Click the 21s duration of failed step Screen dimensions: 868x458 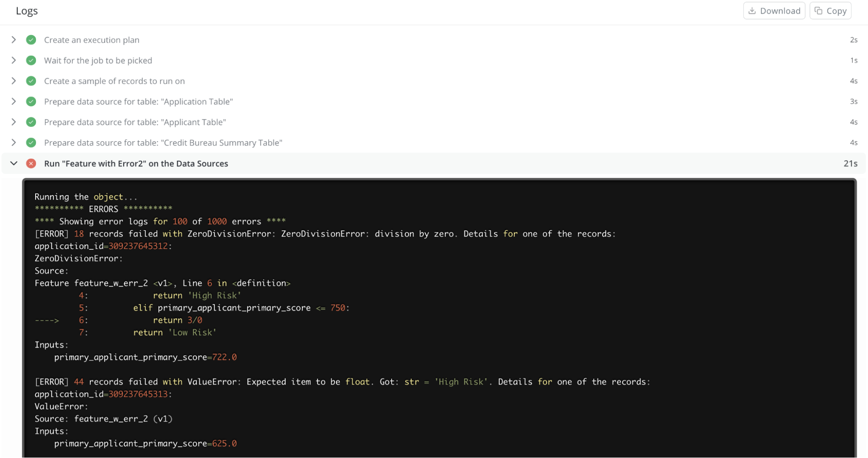coord(850,163)
